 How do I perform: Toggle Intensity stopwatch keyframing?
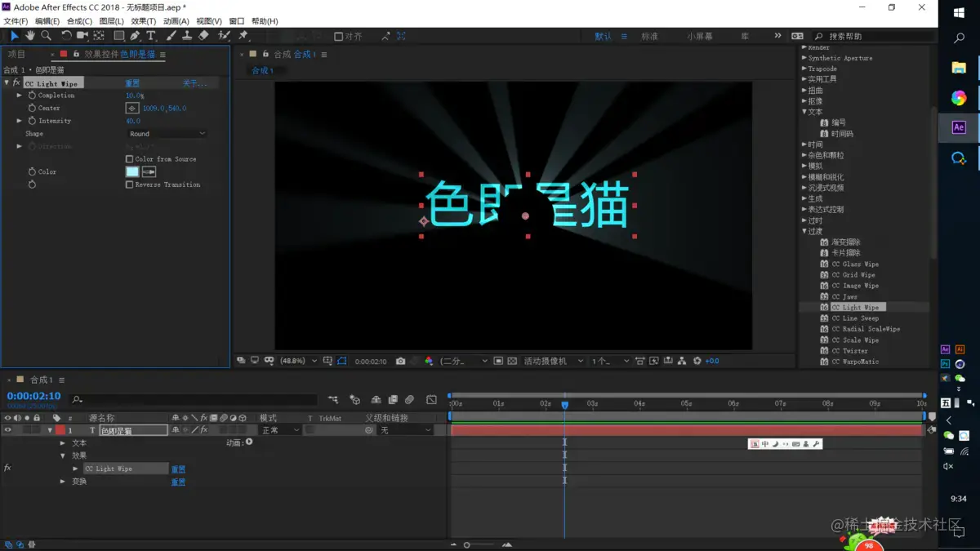point(32,121)
